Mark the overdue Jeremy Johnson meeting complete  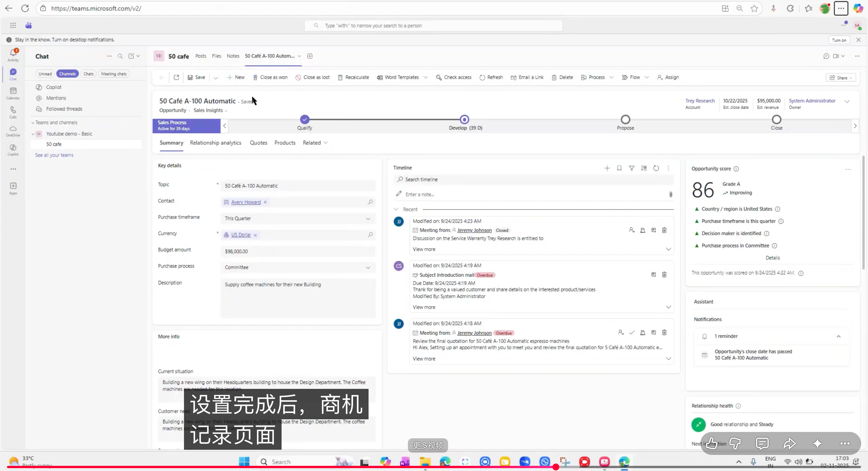(x=632, y=333)
